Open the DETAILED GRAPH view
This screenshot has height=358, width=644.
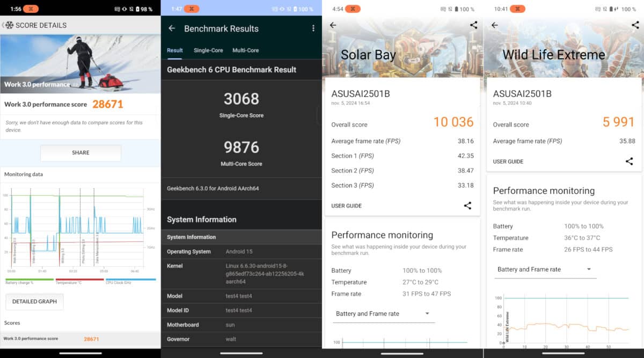tap(34, 301)
